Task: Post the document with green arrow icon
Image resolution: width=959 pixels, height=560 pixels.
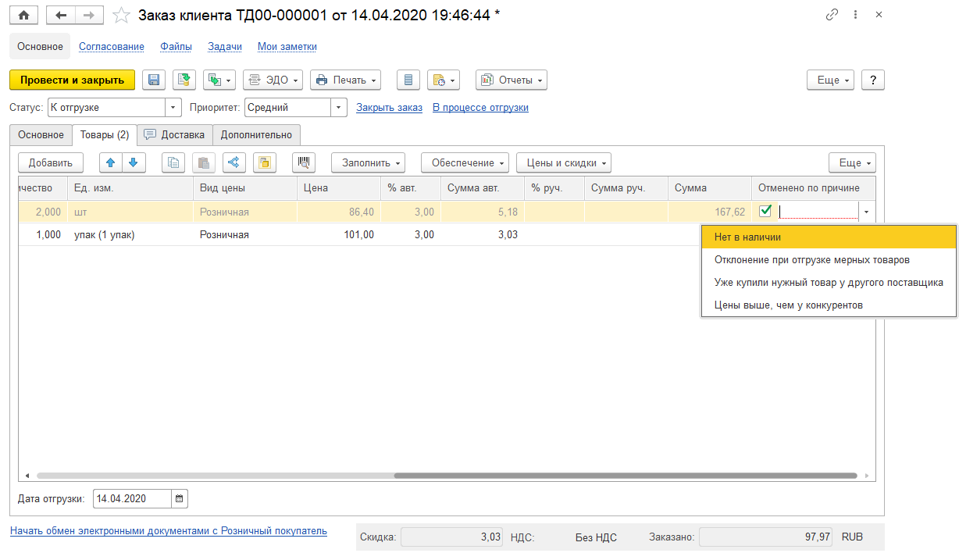Action: [x=184, y=80]
